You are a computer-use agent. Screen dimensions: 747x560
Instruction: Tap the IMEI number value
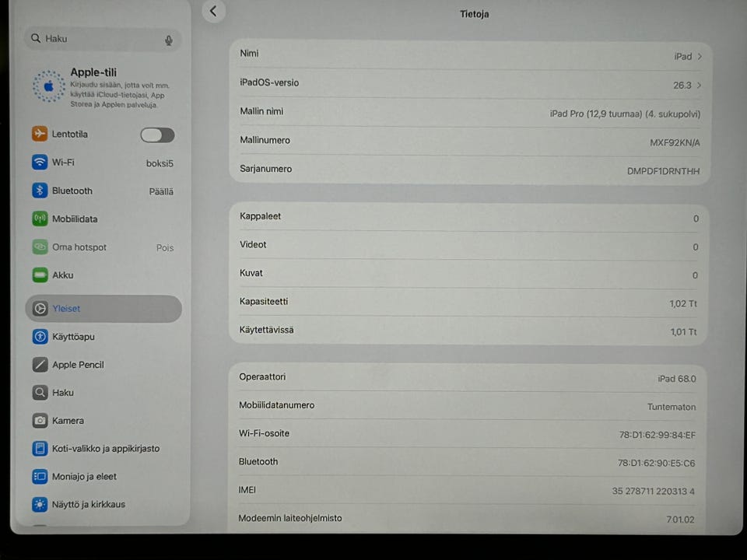[x=653, y=491]
